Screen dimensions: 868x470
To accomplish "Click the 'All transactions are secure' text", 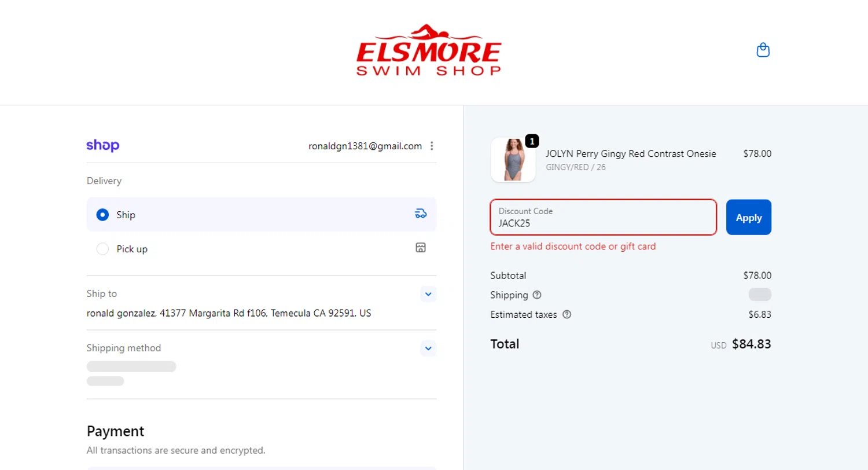I will point(176,450).
